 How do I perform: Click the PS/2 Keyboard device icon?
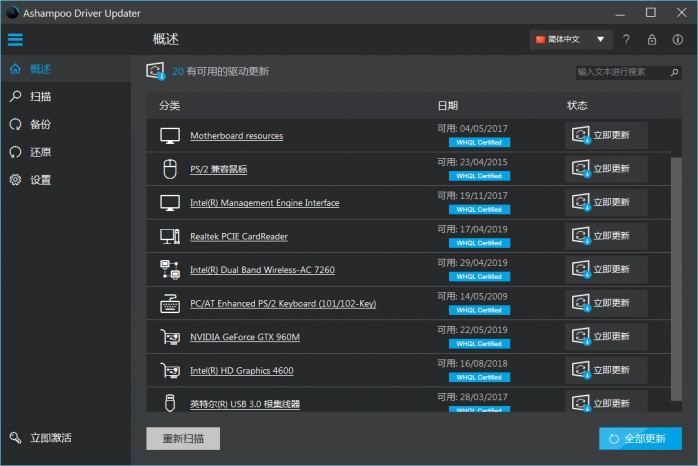pyautogui.click(x=170, y=304)
